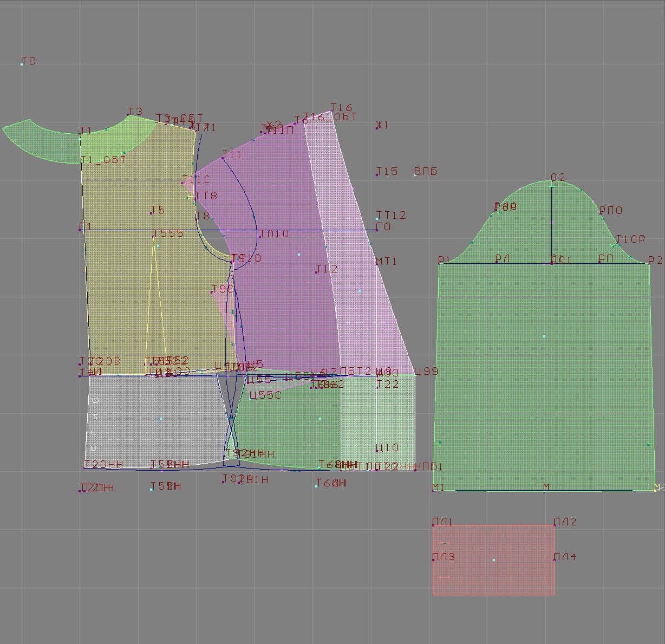Click point Ц55С on the lower green piece
The height and width of the screenshot is (644, 665).
(x=251, y=398)
